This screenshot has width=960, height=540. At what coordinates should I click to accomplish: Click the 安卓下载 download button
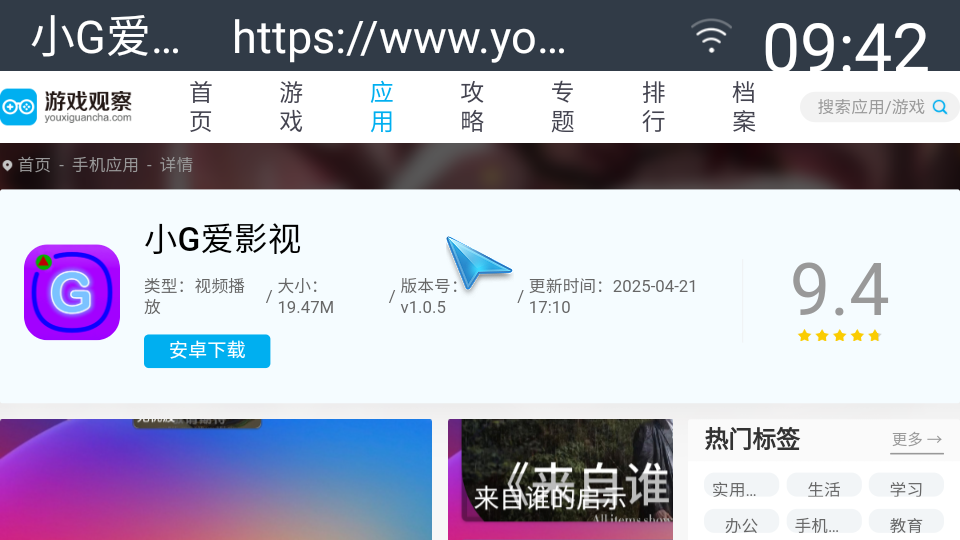tap(207, 351)
